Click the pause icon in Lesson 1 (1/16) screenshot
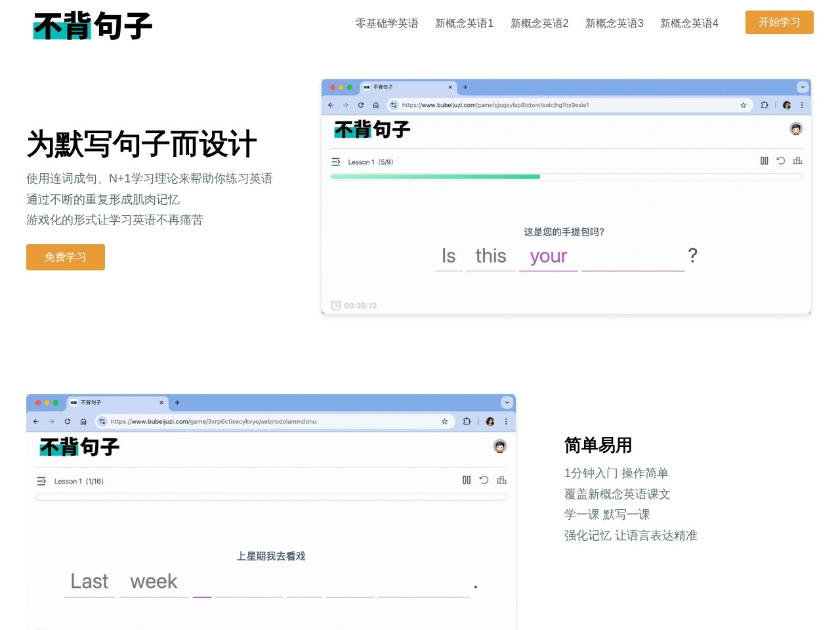Image resolution: width=840 pixels, height=630 pixels. point(467,480)
